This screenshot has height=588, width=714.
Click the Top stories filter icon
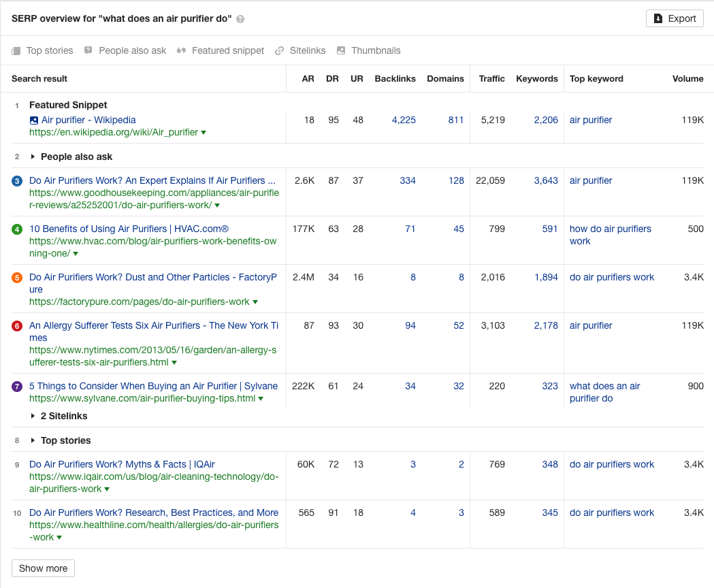point(16,50)
